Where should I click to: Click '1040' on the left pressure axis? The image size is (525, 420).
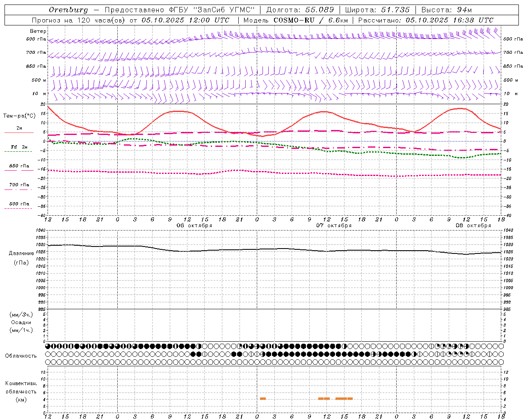[x=41, y=230]
